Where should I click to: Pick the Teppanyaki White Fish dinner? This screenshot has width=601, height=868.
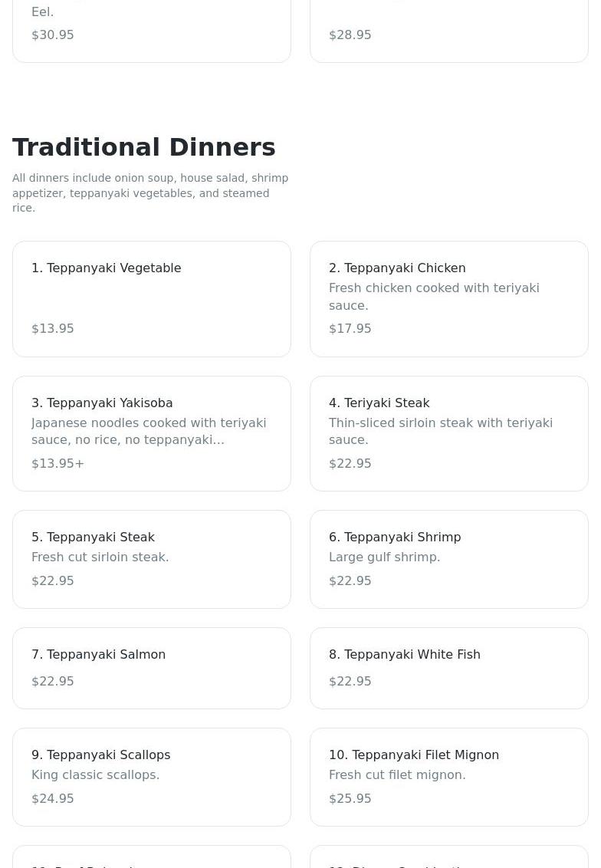point(448,668)
